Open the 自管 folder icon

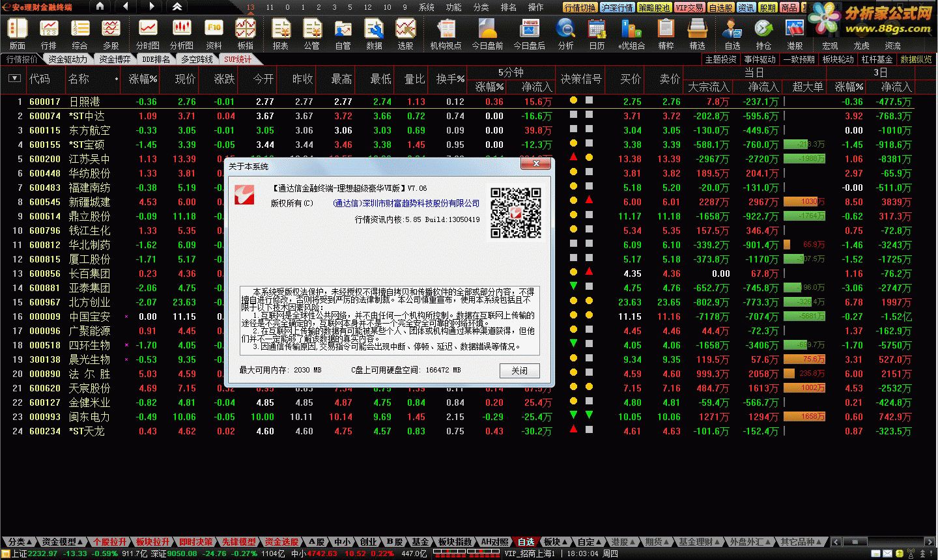point(343,34)
